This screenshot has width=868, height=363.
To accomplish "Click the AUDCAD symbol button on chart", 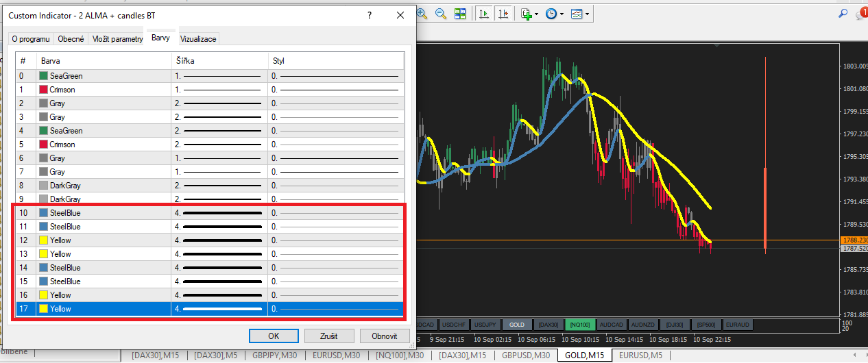I will tap(612, 324).
